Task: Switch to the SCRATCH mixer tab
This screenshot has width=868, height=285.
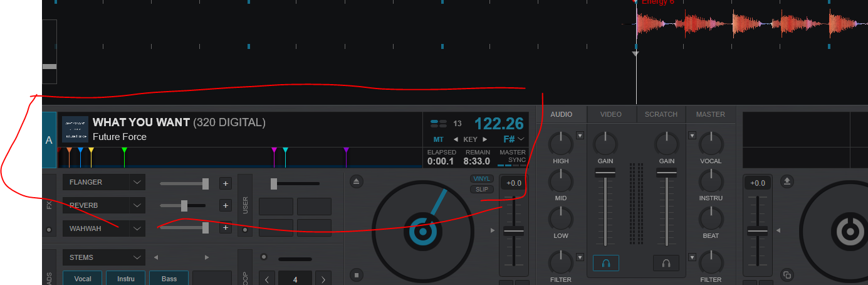Action: [661, 114]
